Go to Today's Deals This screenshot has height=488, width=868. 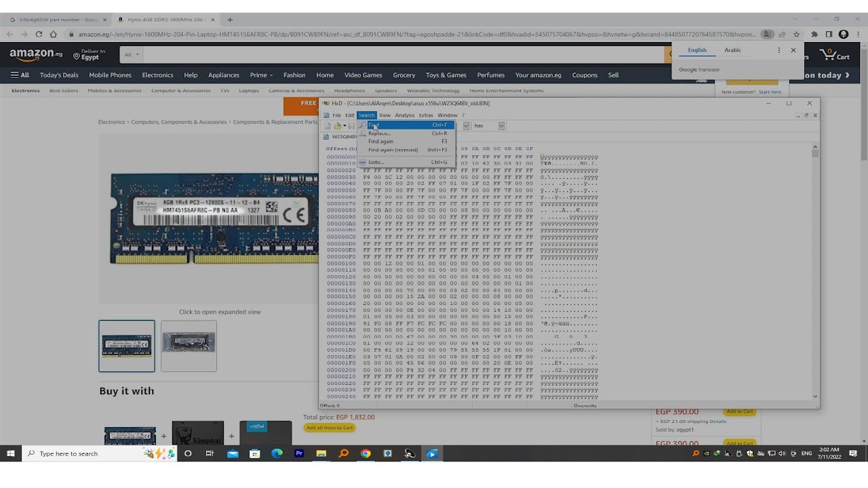[59, 75]
